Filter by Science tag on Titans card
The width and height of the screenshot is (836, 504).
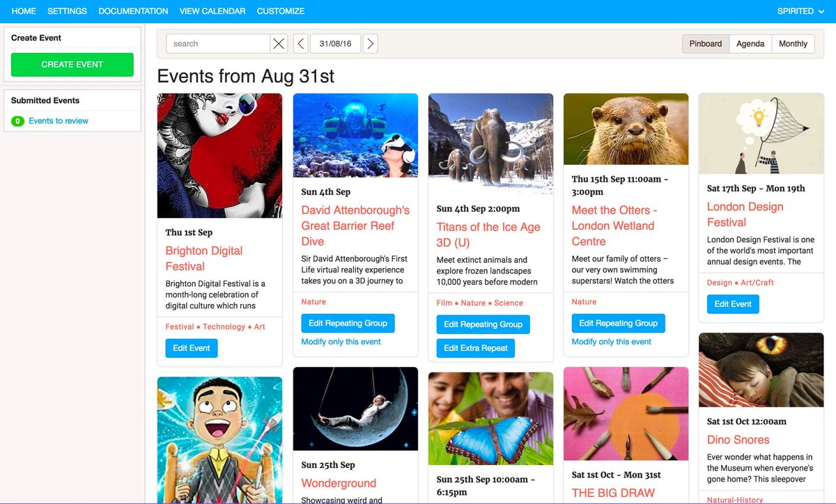point(509,303)
